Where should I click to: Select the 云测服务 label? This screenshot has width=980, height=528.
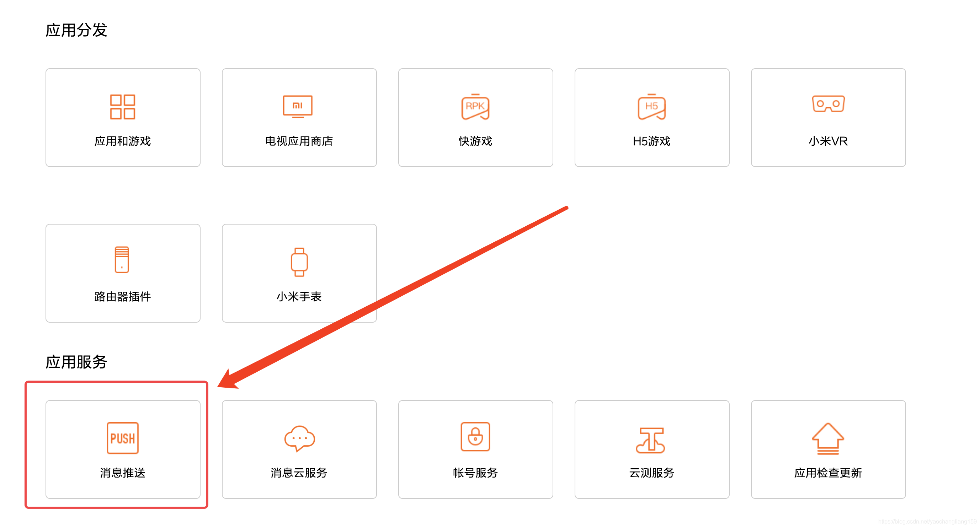click(x=652, y=473)
